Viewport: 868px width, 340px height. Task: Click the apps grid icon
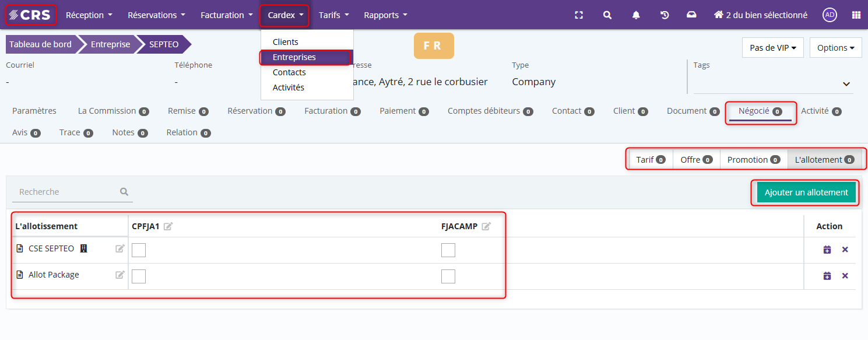point(856,15)
